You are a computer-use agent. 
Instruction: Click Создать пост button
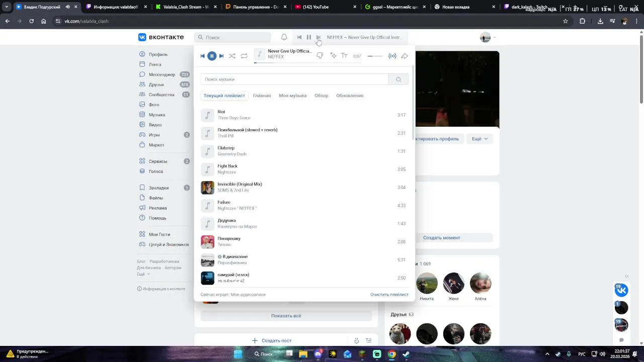point(272,340)
